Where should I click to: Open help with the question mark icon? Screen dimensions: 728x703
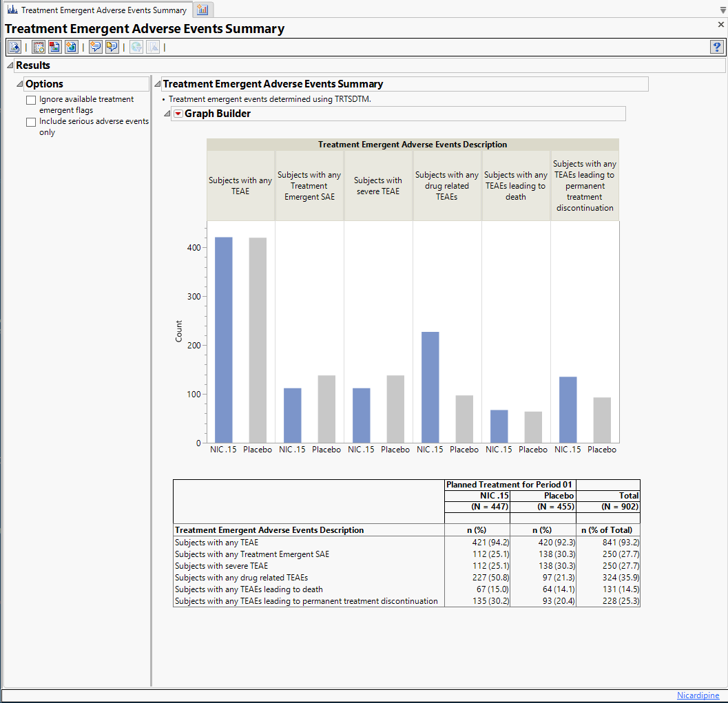click(x=716, y=48)
